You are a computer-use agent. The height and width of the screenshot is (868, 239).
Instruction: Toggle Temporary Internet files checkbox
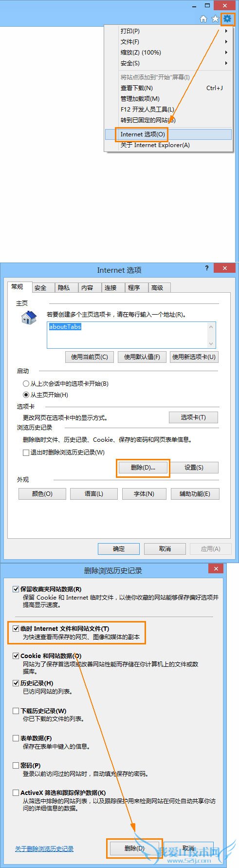point(16,629)
